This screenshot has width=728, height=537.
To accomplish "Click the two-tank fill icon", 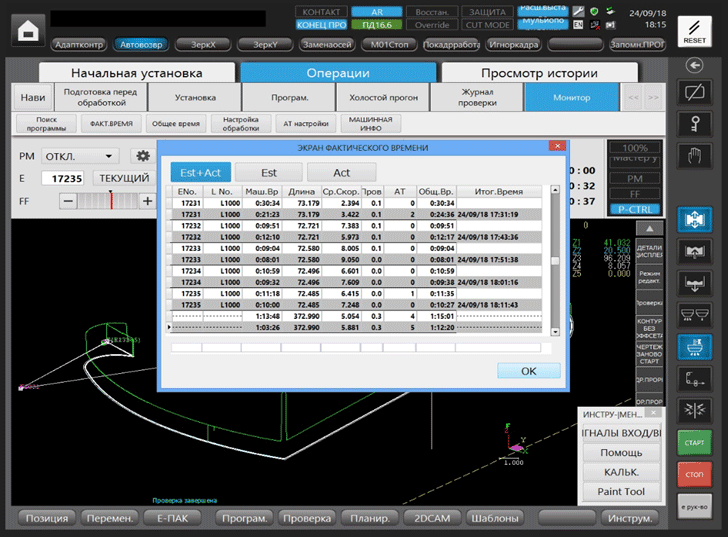I will [x=694, y=315].
